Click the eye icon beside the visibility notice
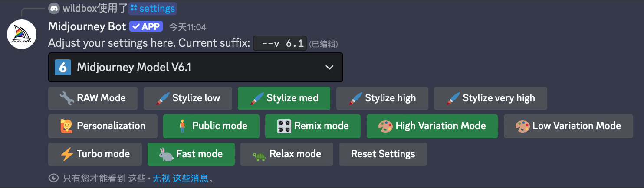The height and width of the screenshot is (188, 644). coord(54,178)
